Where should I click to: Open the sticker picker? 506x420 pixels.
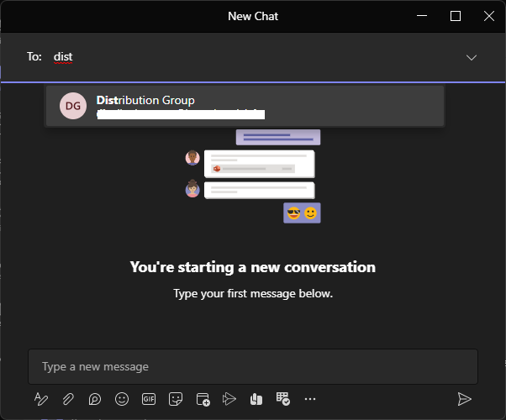click(x=176, y=398)
